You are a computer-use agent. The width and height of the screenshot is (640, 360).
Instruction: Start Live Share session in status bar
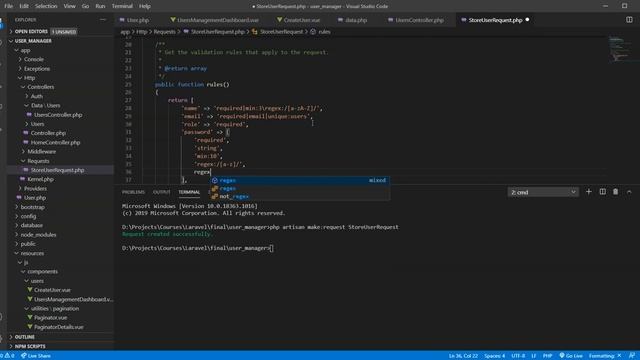36,356
